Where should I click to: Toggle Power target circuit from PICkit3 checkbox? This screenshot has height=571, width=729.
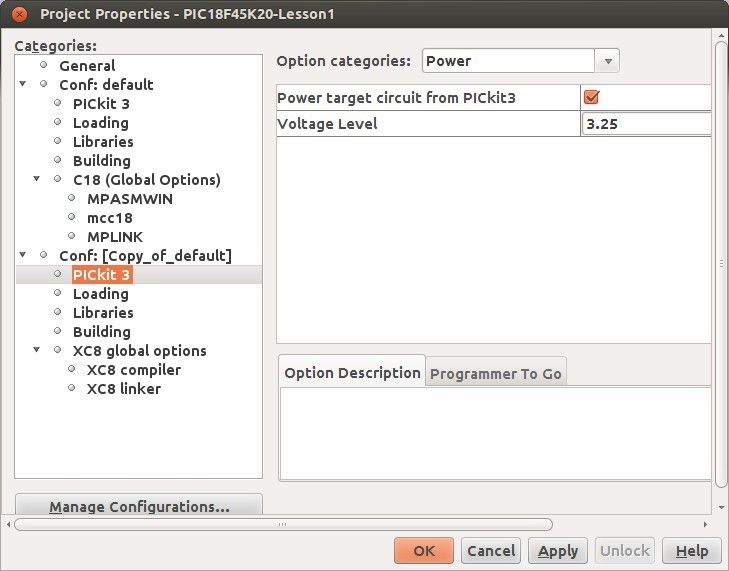click(591, 97)
